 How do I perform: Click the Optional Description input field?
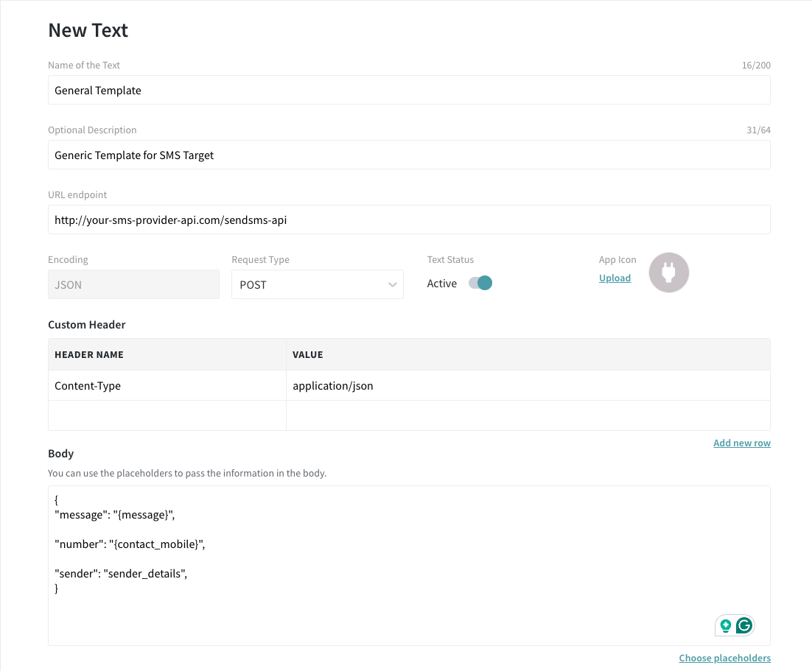tap(409, 155)
